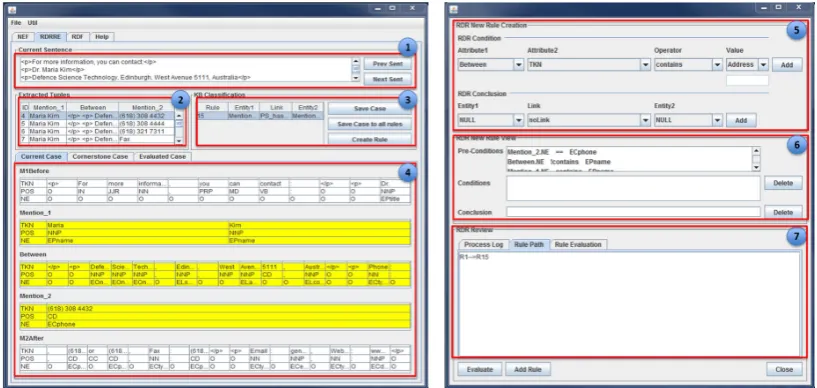This screenshot has height=388, width=817.
Task: Click the Close button in right window
Action: (784, 369)
